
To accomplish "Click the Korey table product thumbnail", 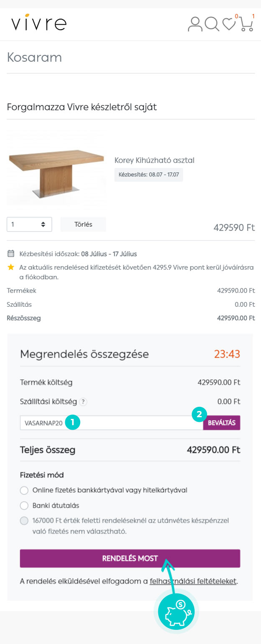I will tap(56, 167).
